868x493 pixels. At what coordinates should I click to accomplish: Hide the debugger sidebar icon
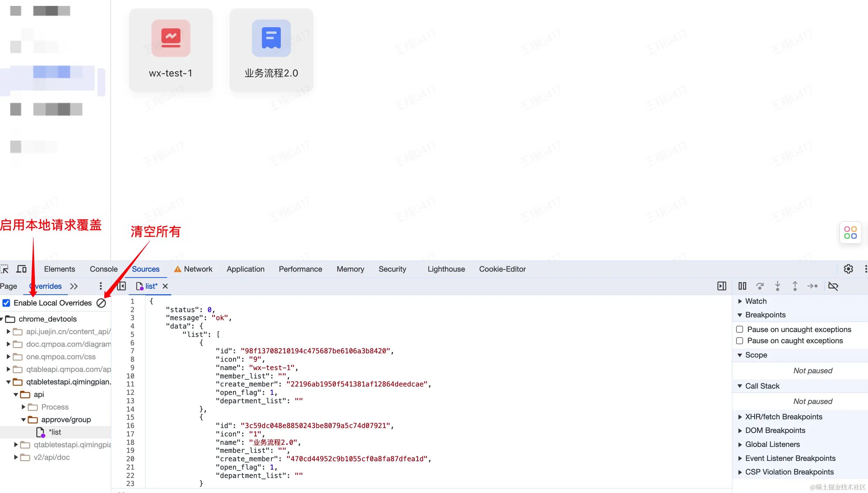[721, 286]
